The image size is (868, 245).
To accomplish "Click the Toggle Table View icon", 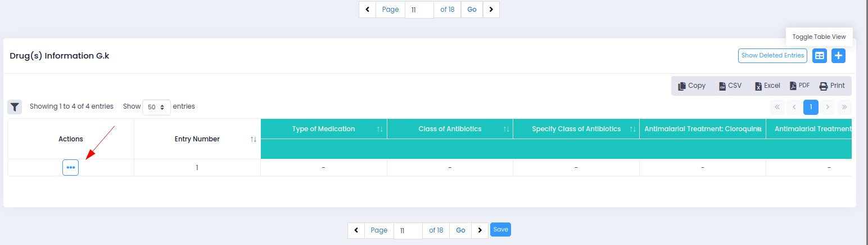I will 820,56.
